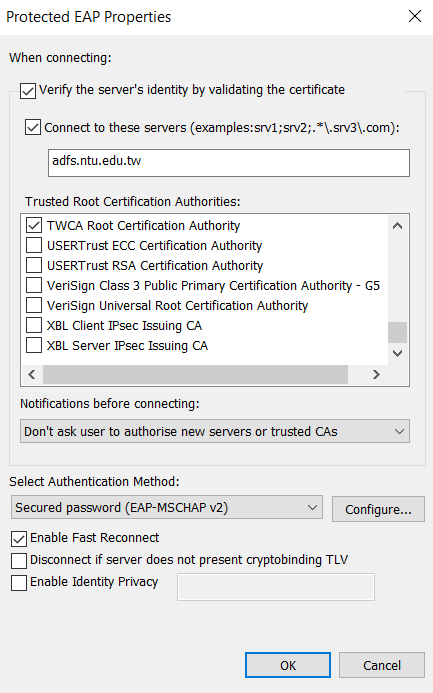Uncheck Verify the server's identity checkbox

tap(28, 91)
